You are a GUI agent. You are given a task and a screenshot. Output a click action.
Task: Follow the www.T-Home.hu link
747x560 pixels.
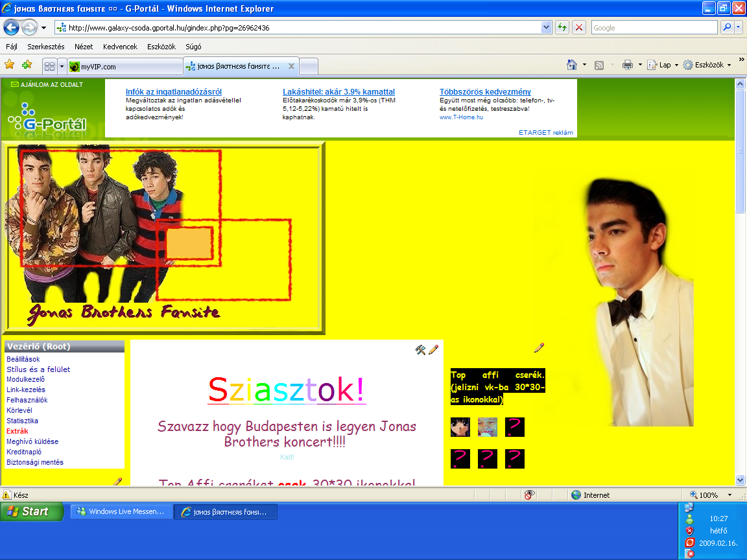[x=461, y=117]
